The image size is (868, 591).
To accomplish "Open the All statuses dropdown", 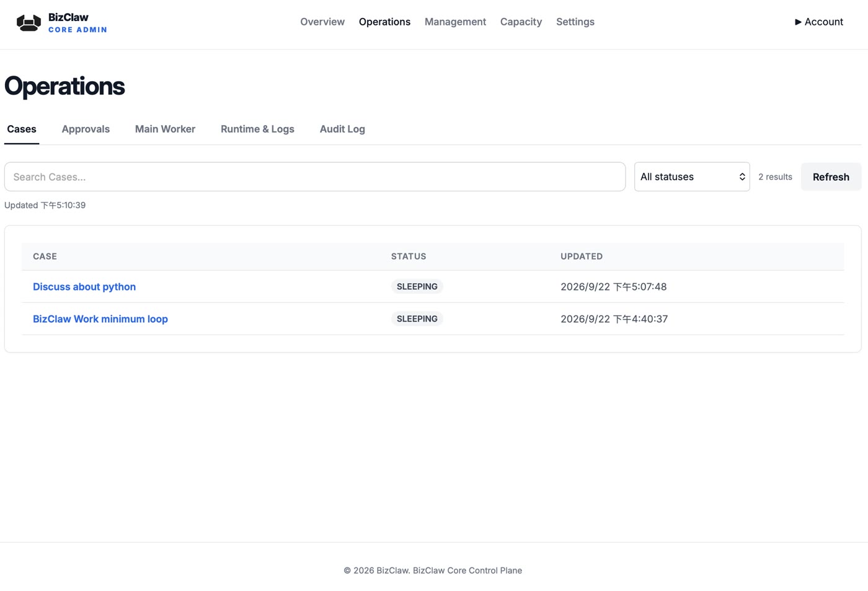I will 692,177.
